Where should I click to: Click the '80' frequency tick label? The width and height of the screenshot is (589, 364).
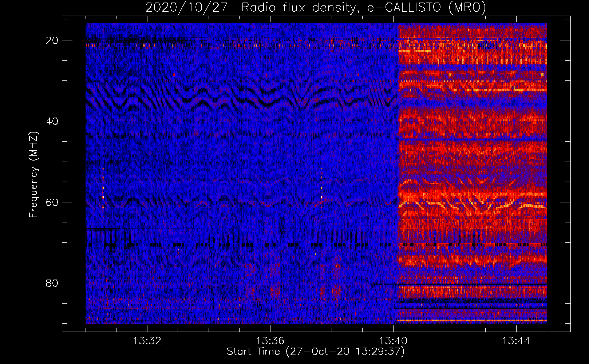tap(52, 283)
